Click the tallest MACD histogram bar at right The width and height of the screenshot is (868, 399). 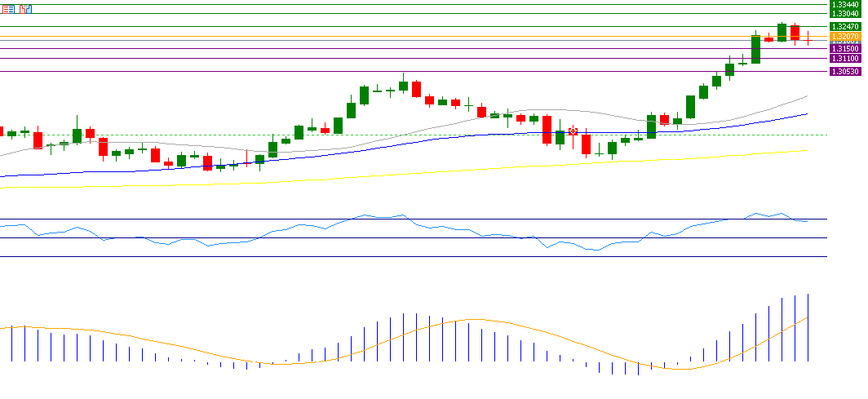(808, 326)
